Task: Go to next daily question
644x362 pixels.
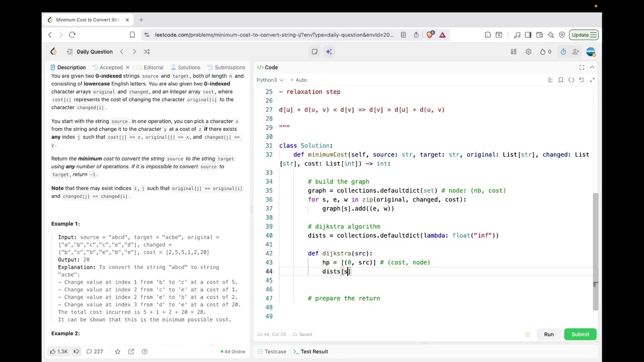Action: coord(134,51)
